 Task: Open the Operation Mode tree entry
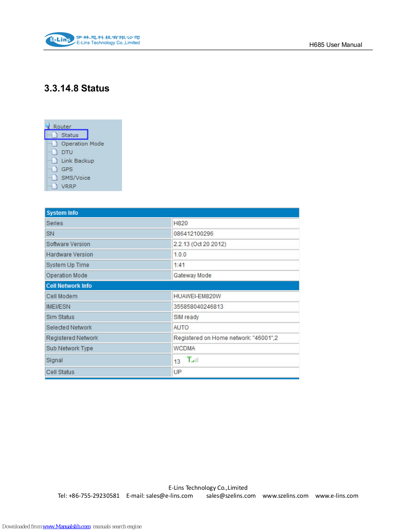(82, 144)
